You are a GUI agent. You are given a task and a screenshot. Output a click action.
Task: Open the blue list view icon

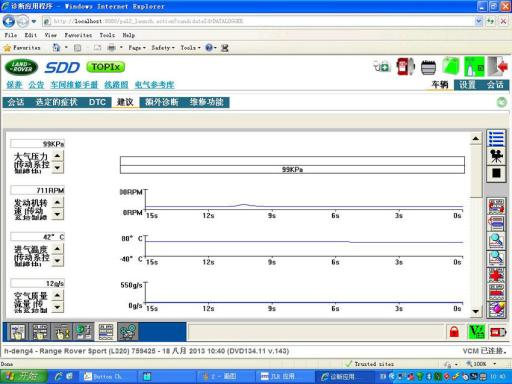coord(496,138)
